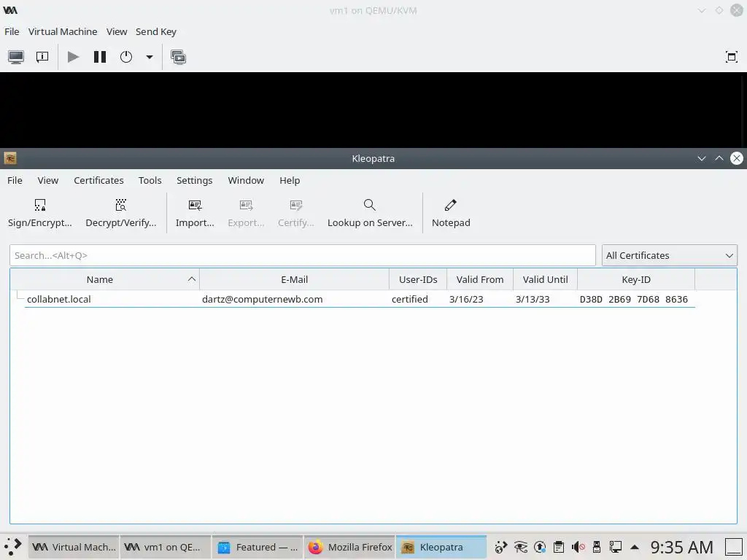Open the removable devices tray icon
Viewport: 747px width, 560px height.
pyautogui.click(x=597, y=547)
